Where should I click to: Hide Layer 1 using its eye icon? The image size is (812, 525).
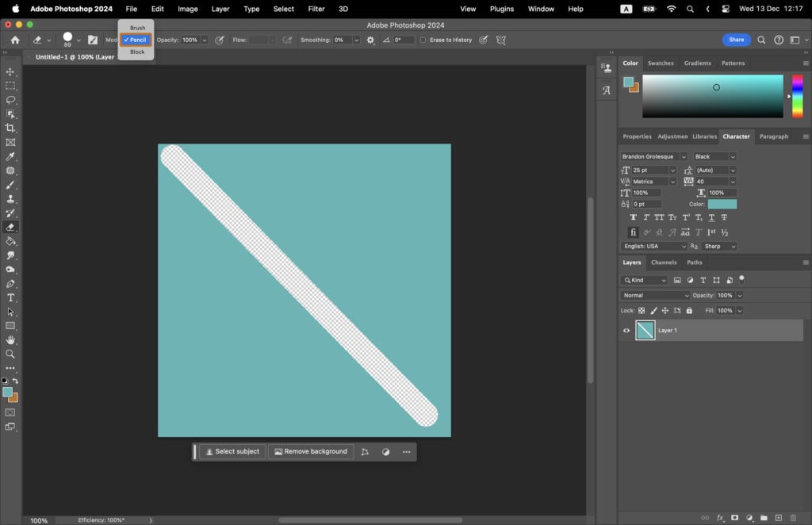point(626,331)
